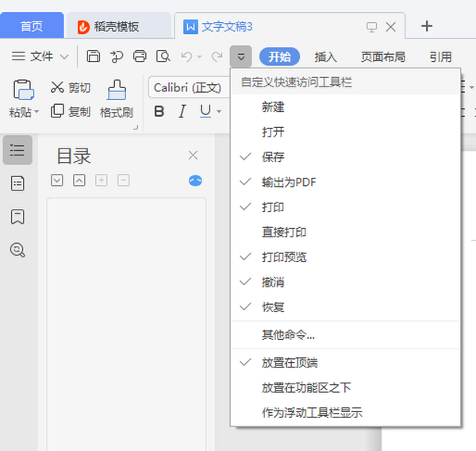This screenshot has width=476, height=451.
Task: Open the undo history dropdown arrow
Action: point(199,57)
